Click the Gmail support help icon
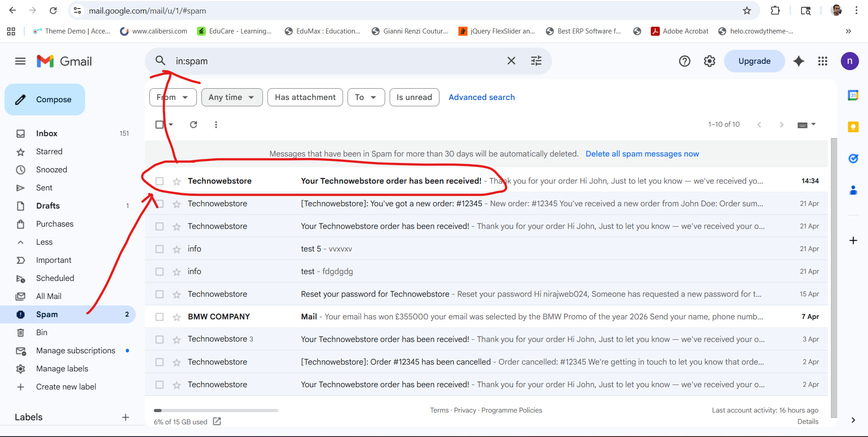Screen dimensions: 868x437 pos(684,61)
